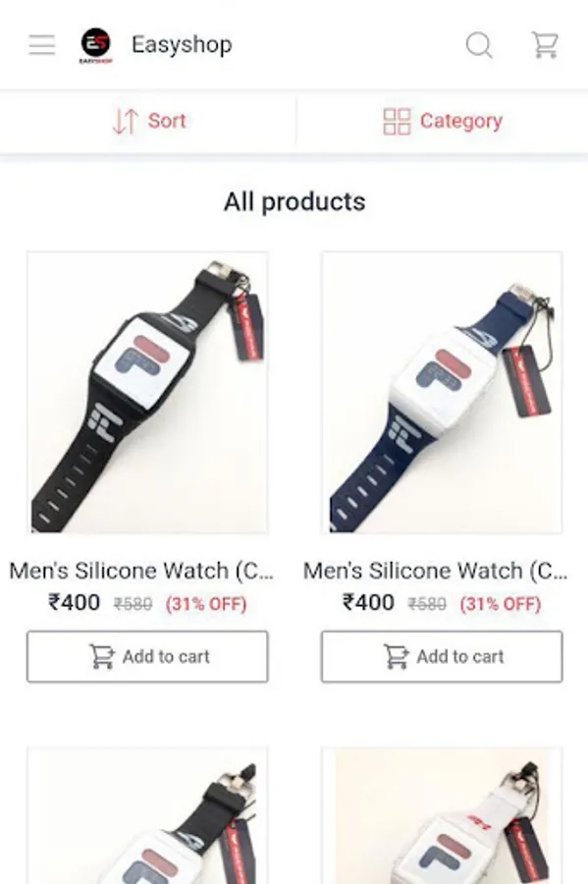Open the black Men's Silicone Watch title

pyautogui.click(x=141, y=571)
